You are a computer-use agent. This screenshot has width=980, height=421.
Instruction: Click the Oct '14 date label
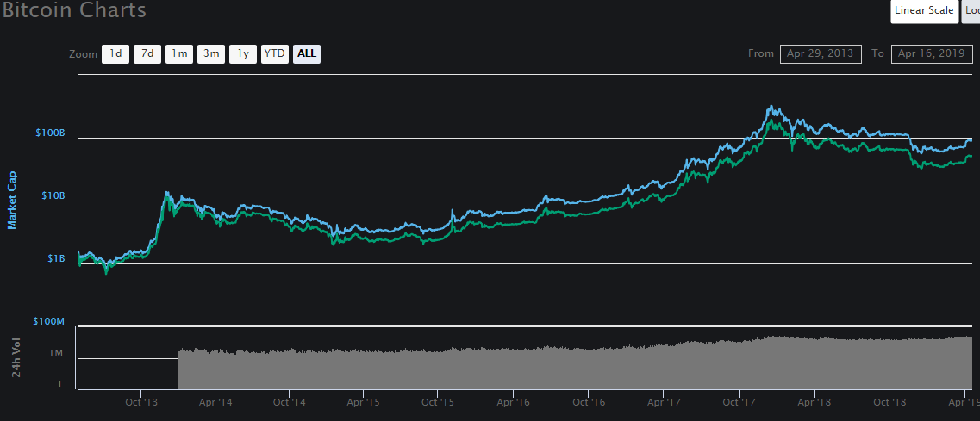point(290,402)
